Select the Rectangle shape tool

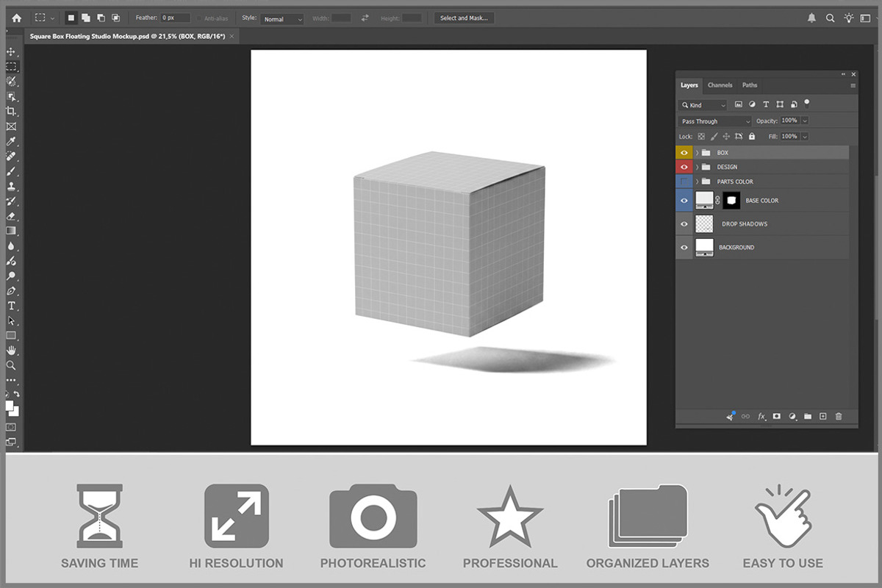pos(11,336)
